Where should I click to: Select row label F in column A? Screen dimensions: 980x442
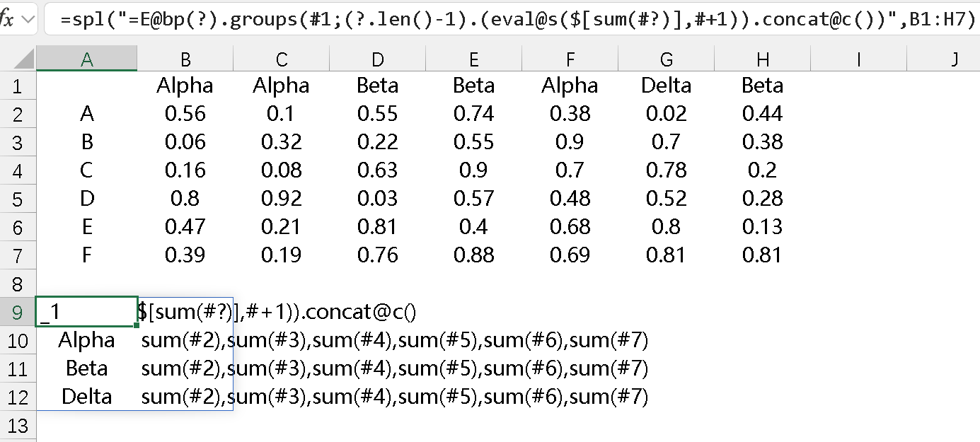(87, 255)
